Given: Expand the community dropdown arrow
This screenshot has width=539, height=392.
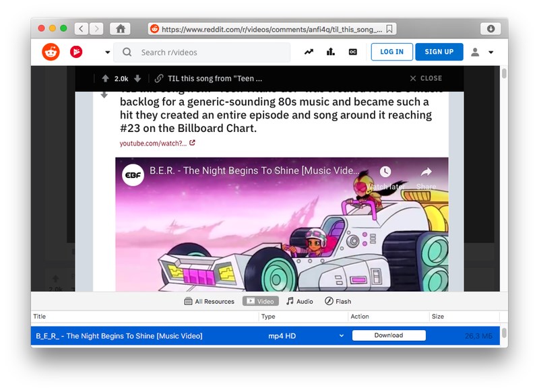Looking at the screenshot, I should 107,53.
